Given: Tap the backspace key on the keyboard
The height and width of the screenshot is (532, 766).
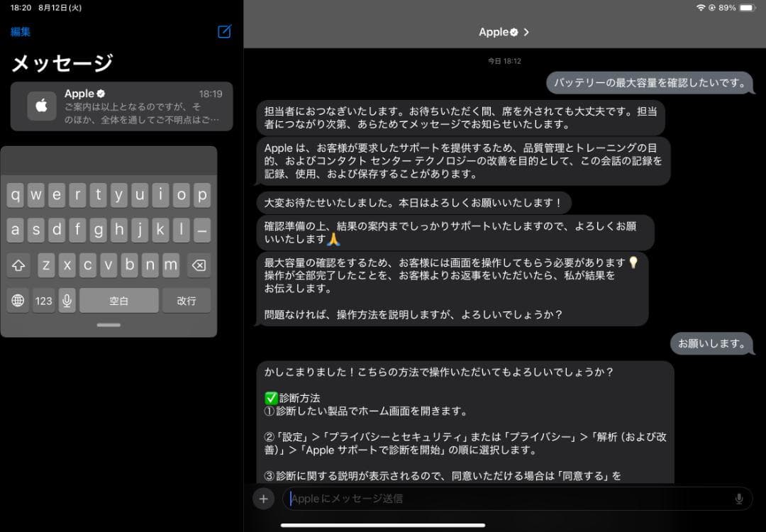Looking at the screenshot, I should (x=199, y=265).
